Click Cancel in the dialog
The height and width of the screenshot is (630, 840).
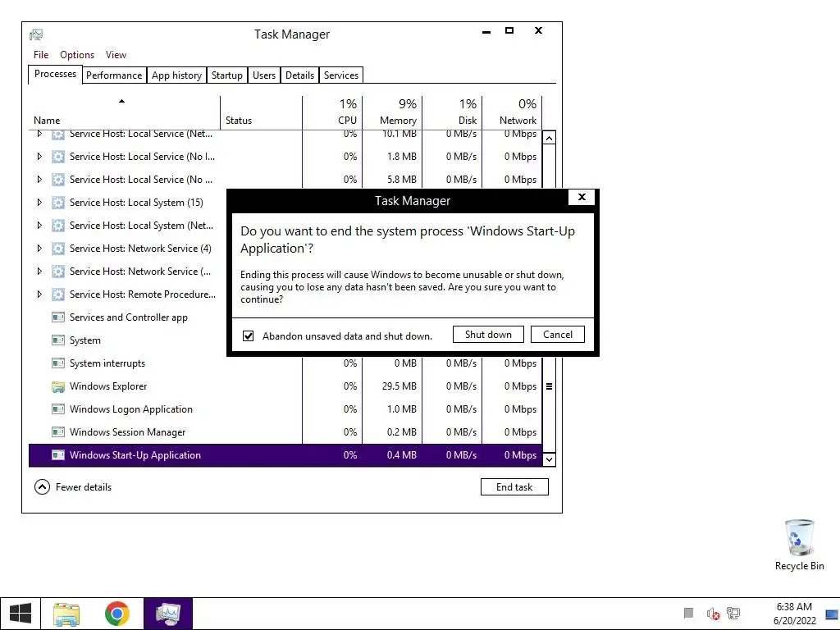click(x=558, y=335)
